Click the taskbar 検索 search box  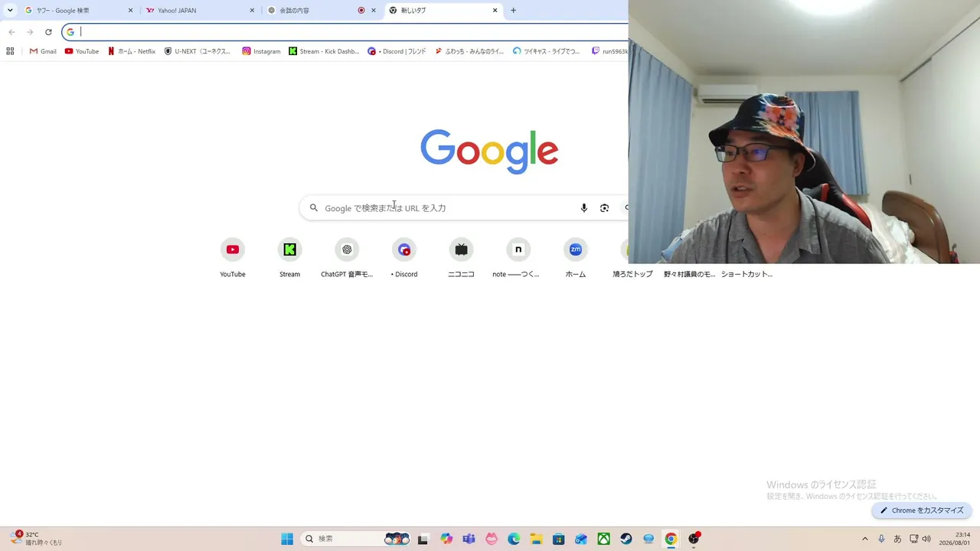356,539
